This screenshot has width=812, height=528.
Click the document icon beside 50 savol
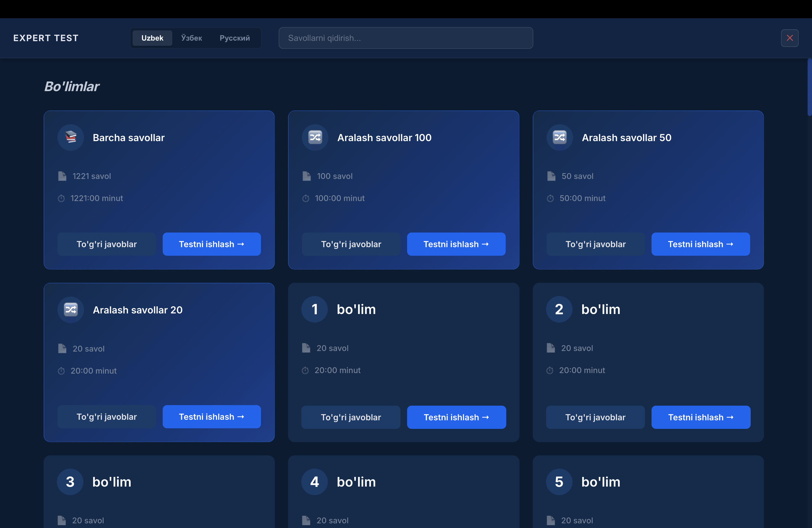coord(551,176)
